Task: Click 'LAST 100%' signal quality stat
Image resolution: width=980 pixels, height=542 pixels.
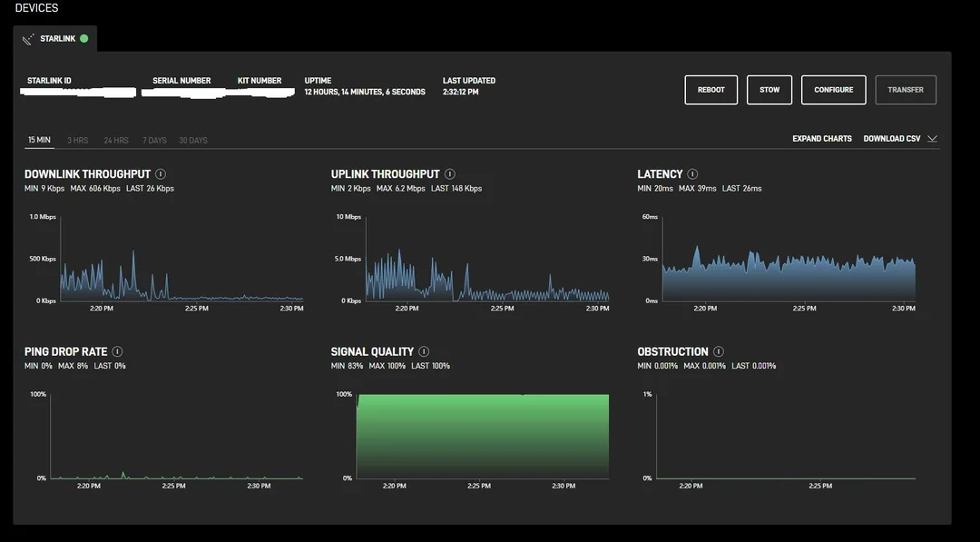Action: click(x=431, y=367)
